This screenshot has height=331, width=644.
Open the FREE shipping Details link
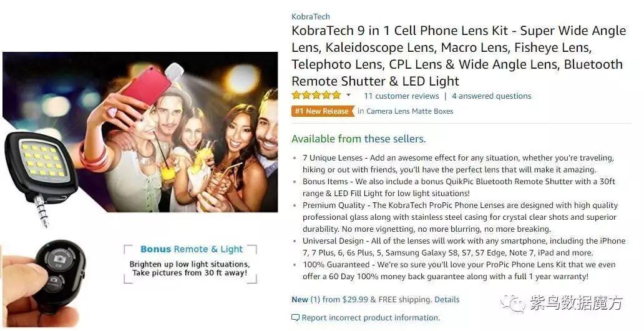447,300
